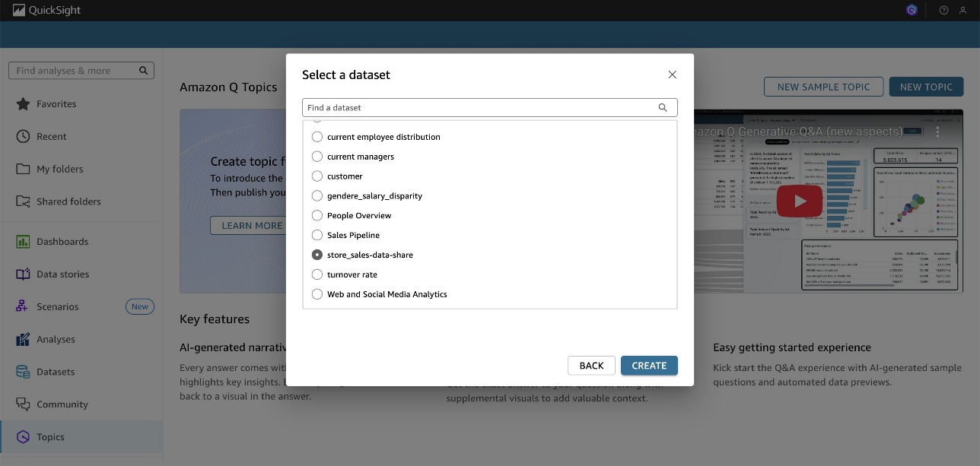Select the store_sales-data-share radio button
Viewport: 980px width, 466px height.
(317, 255)
